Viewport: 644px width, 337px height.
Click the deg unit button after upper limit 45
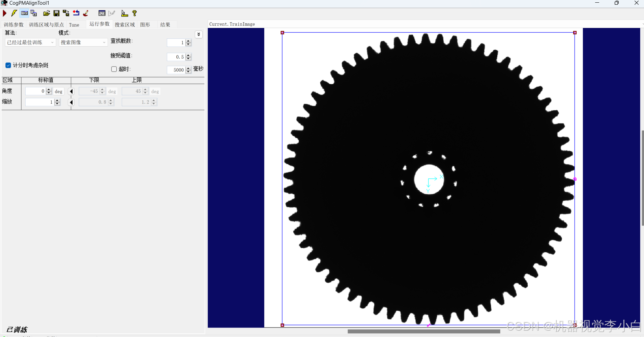155,91
